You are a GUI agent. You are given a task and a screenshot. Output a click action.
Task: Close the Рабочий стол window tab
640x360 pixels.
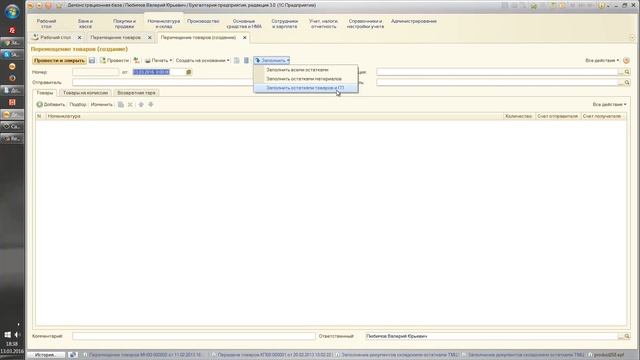80,38
